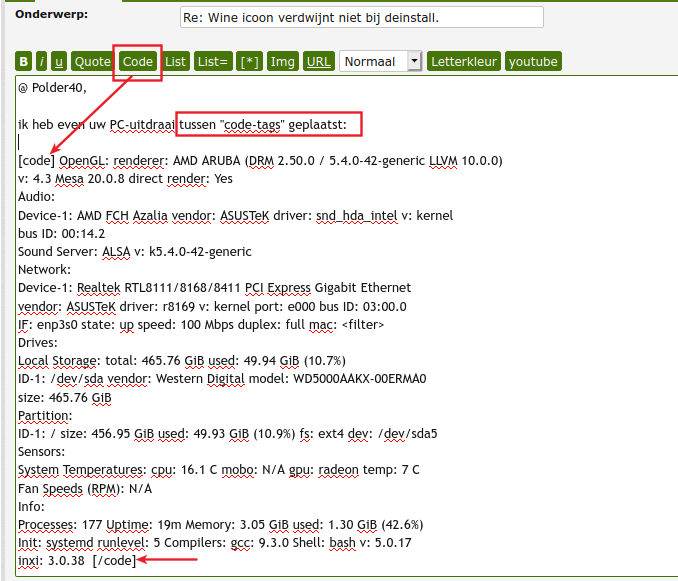Insert ordered list with List= button
Image resolution: width=678 pixels, height=581 pixels.
click(213, 61)
